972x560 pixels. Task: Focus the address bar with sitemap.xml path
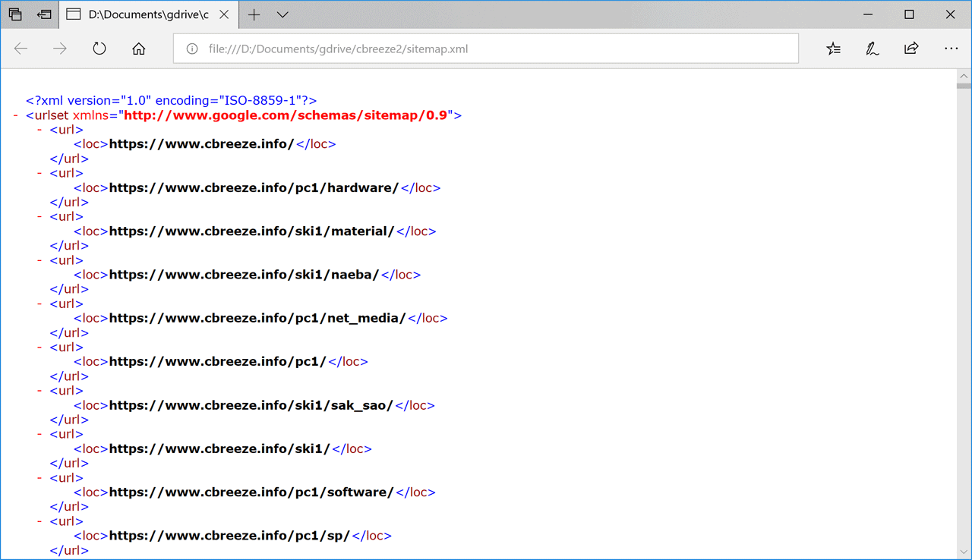486,49
